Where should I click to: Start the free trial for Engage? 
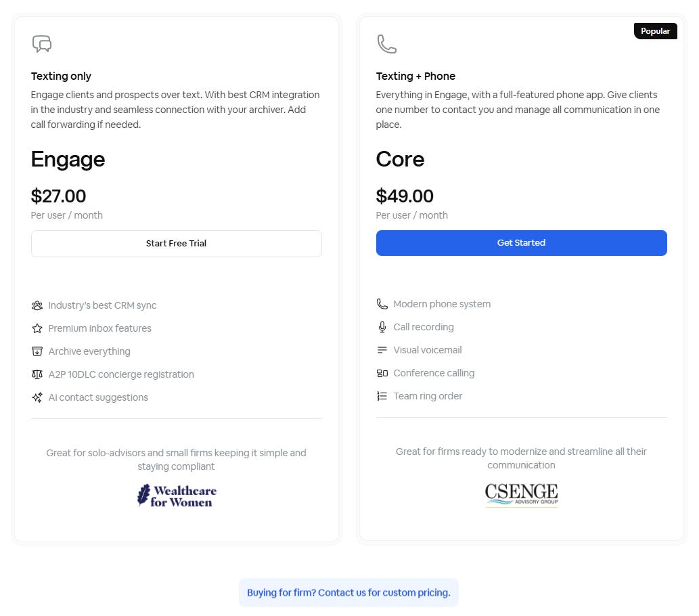pyautogui.click(x=177, y=244)
